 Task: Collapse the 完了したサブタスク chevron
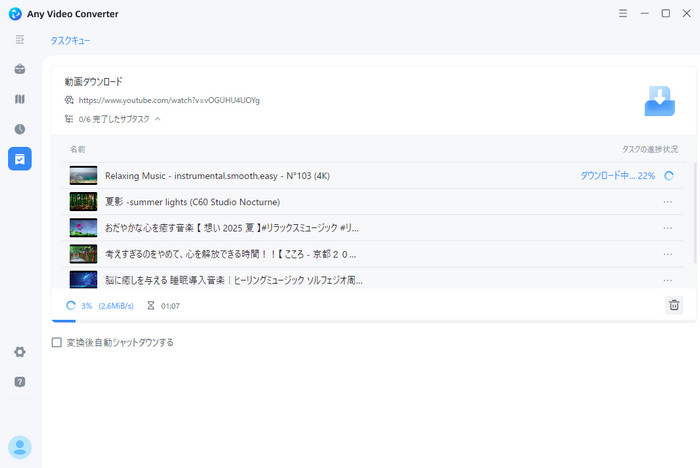coord(158,119)
